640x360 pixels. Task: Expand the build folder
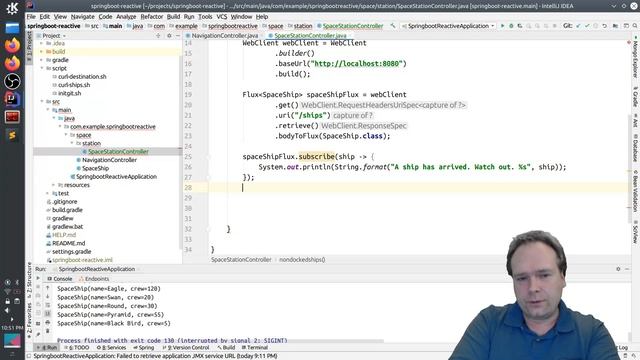[x=42, y=51]
